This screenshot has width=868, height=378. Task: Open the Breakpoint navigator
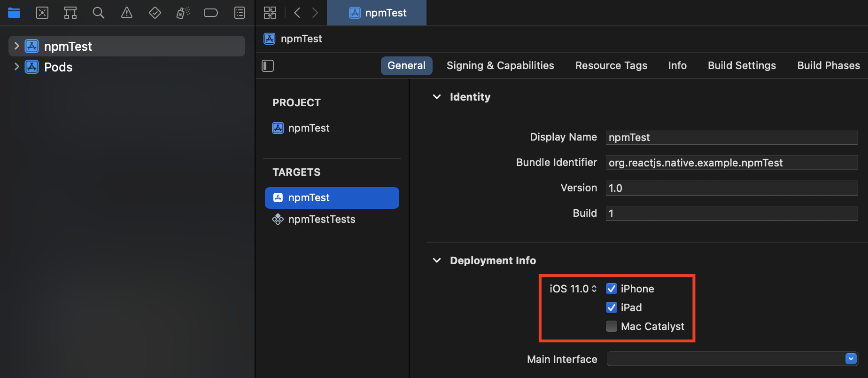point(211,13)
